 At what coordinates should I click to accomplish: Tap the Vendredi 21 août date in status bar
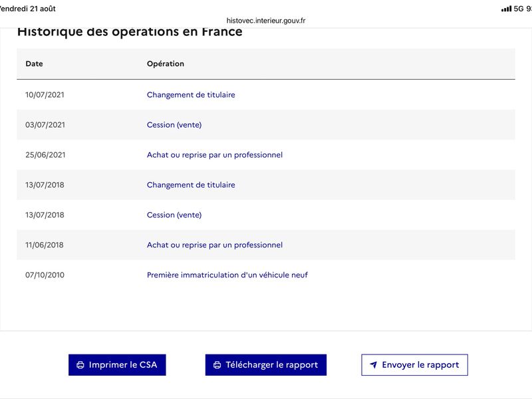click(x=27, y=9)
